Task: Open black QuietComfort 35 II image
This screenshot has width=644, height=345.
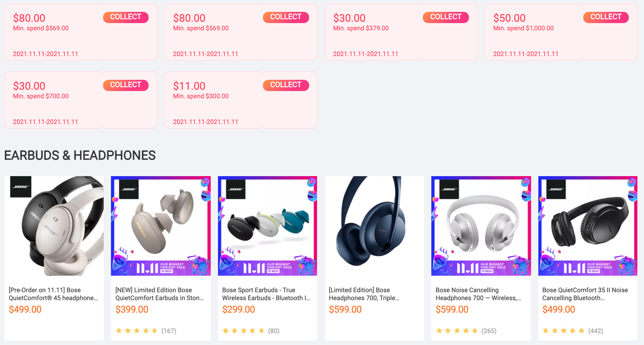Action: pyautogui.click(x=588, y=226)
